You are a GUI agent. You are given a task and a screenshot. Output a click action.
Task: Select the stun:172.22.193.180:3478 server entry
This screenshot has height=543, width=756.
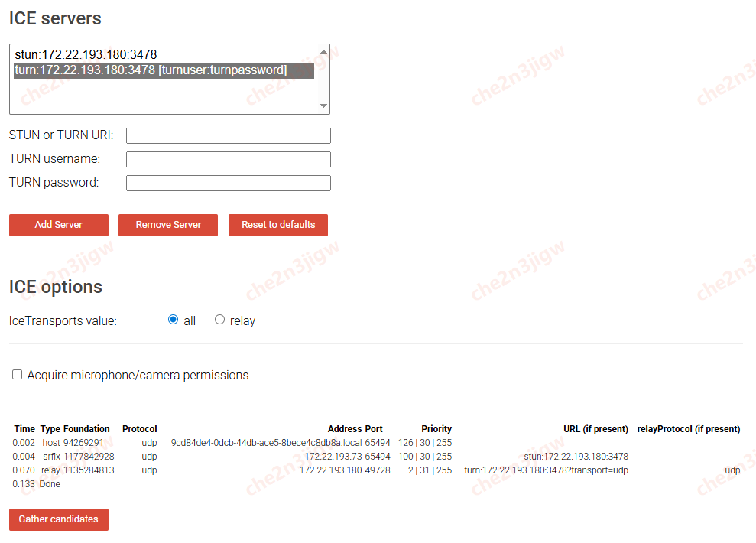tap(86, 55)
